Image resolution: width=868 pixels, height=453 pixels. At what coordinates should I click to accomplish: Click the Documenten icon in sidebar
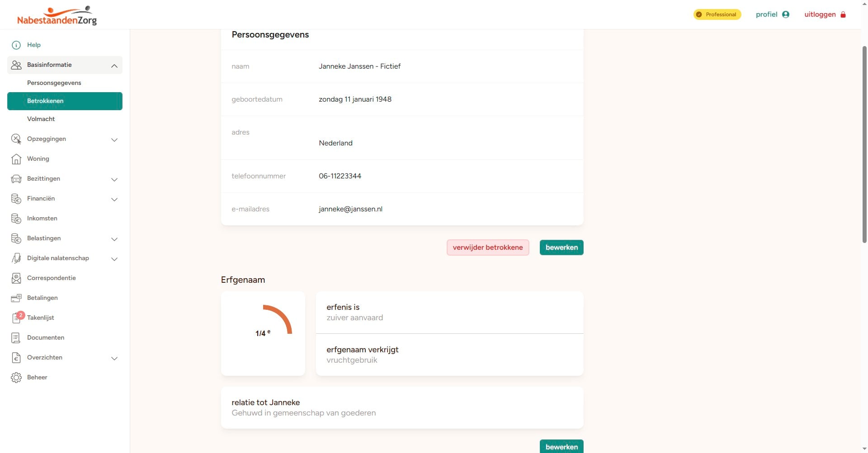tap(16, 338)
